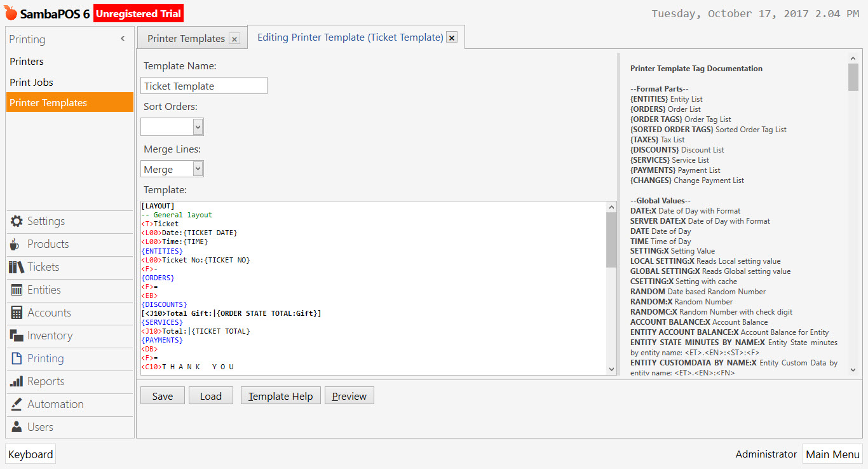Return to the Main Menu
Screen dimensions: 868x469
pyautogui.click(x=832, y=454)
